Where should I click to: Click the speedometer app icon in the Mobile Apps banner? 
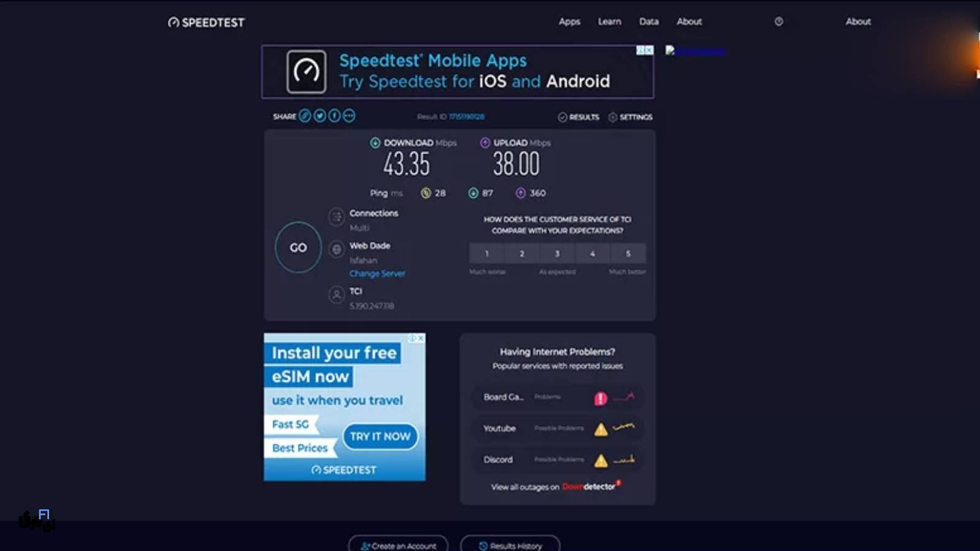306,72
